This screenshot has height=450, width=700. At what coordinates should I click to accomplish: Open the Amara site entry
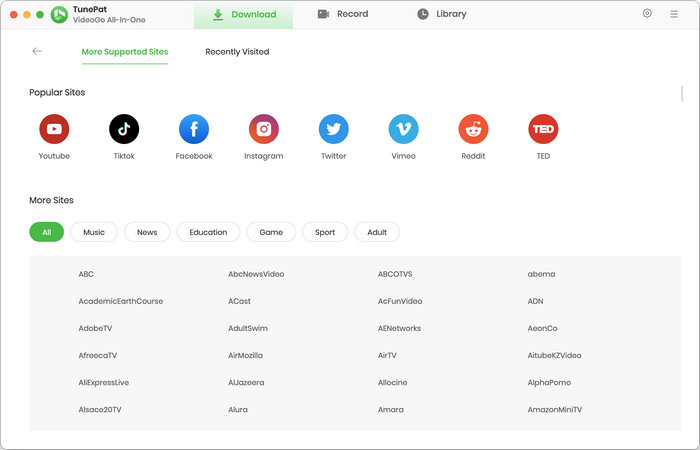pos(391,409)
